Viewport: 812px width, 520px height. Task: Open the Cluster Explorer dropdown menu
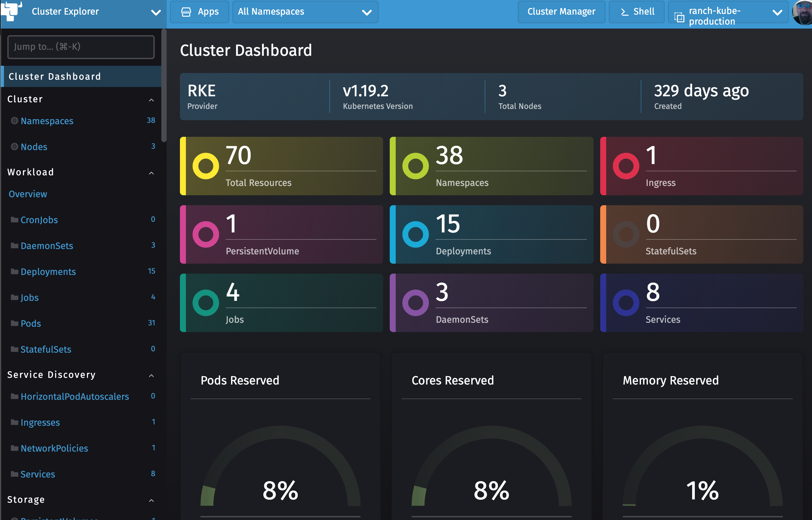point(156,13)
